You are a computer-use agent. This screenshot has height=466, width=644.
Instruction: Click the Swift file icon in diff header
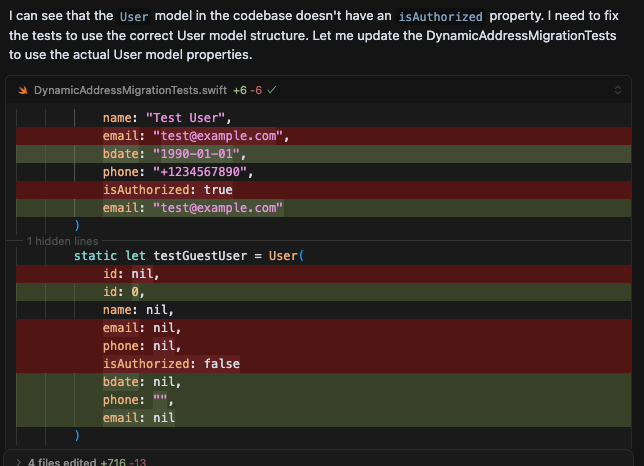[x=23, y=90]
